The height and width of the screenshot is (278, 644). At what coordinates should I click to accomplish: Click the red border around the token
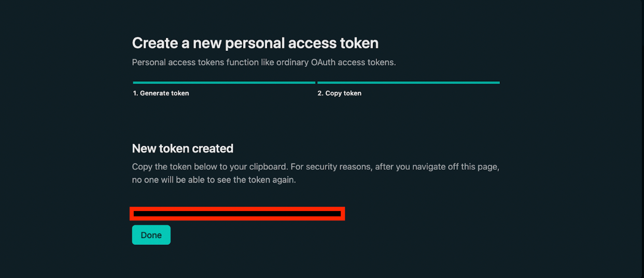(x=343, y=213)
